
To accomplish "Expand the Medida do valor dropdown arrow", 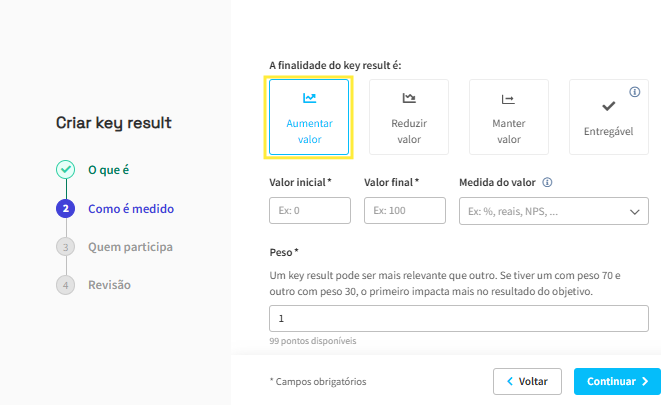I will click(634, 212).
